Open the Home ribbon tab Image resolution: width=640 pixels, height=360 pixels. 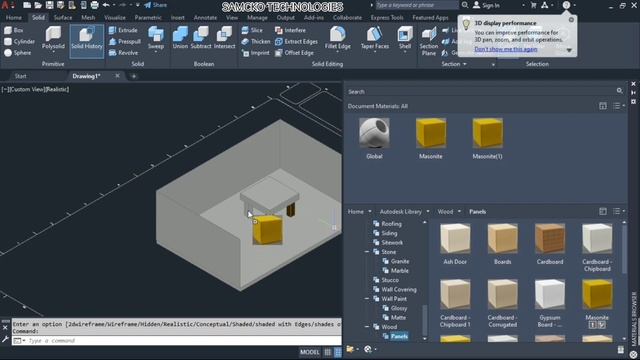(14, 18)
